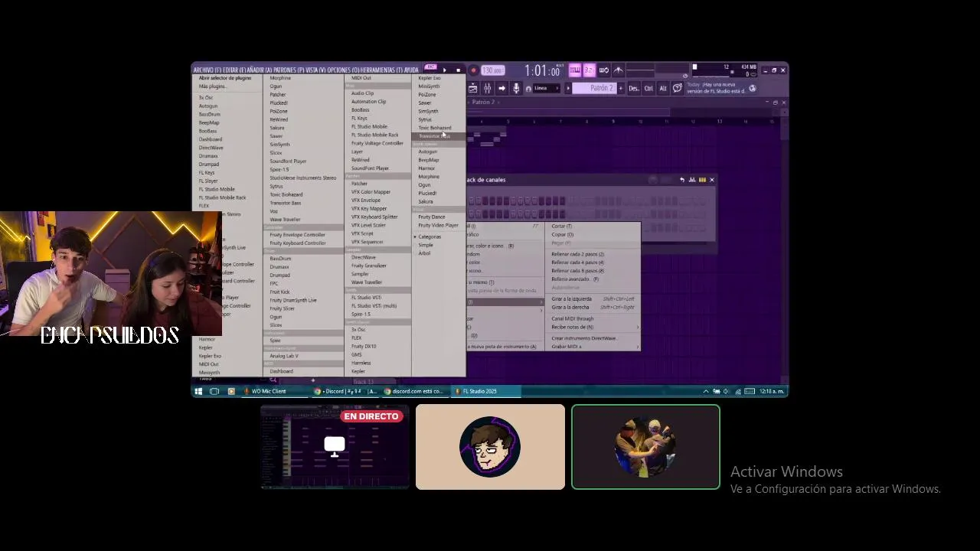Open the Línea snap dropdown
The width and height of the screenshot is (980, 551).
pos(546,89)
